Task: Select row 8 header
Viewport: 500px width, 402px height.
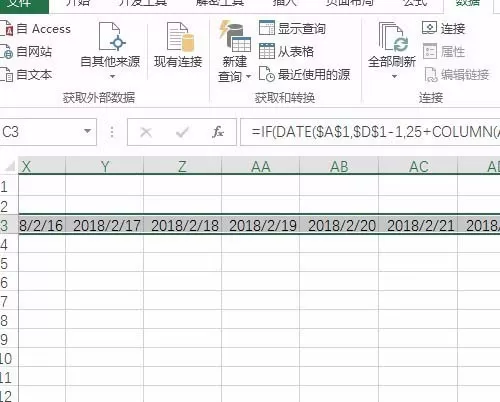Action: tap(9, 320)
